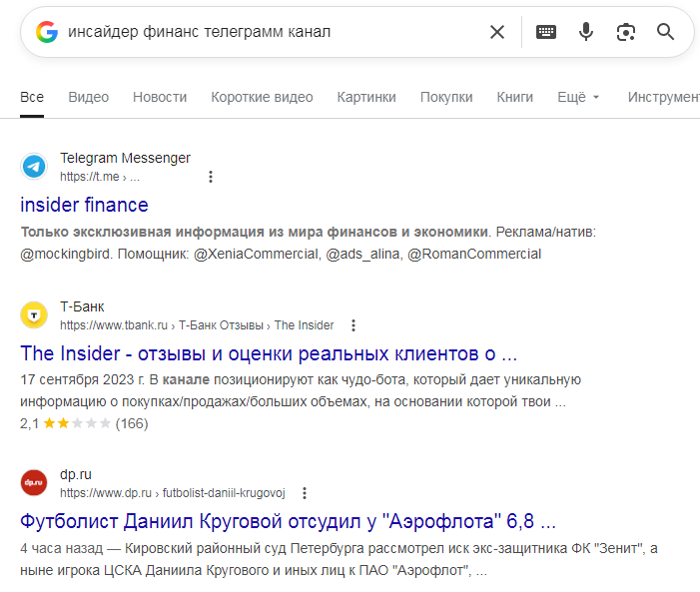Image resolution: width=700 pixels, height=592 pixels.
Task: Switch to the Книги tab
Action: 514,97
